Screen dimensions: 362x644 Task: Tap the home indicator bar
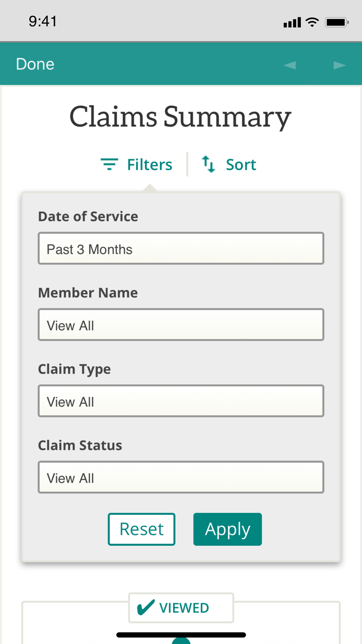181,635
